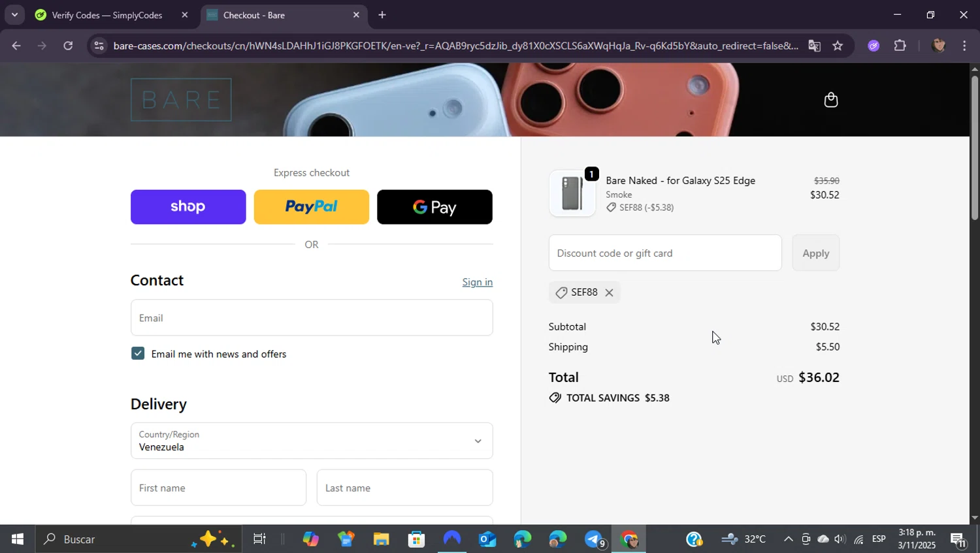This screenshot has width=980, height=553.
Task: Focus the Last name field
Action: (x=404, y=488)
